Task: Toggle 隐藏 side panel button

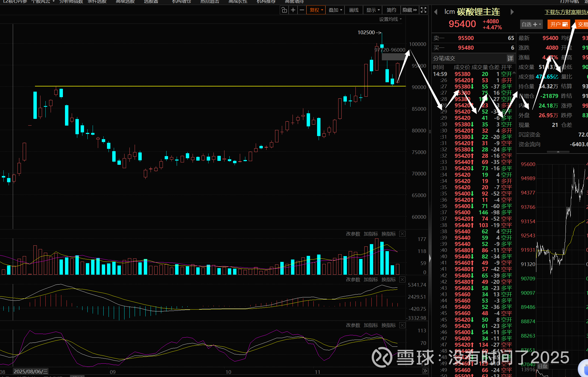Action: pos(409,10)
